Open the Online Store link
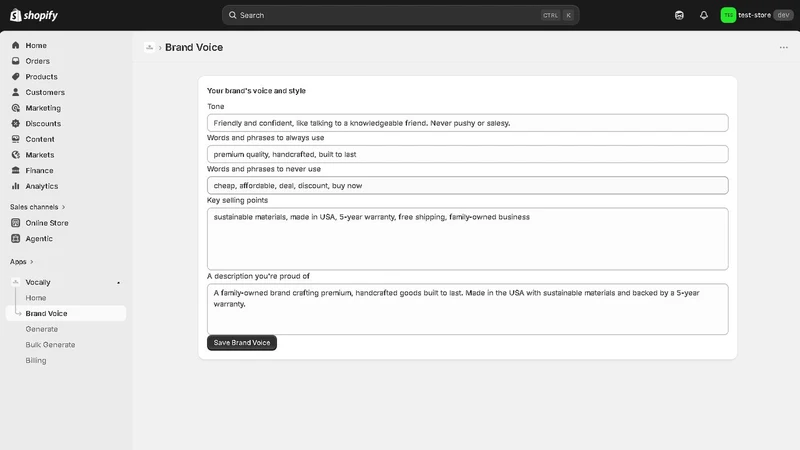800x450 pixels. [x=47, y=223]
